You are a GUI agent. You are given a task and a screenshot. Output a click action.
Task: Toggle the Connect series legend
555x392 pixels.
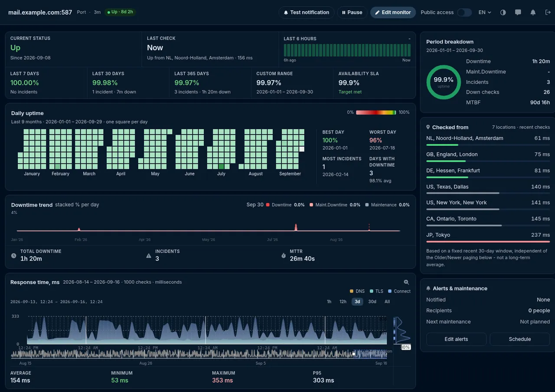click(x=399, y=291)
